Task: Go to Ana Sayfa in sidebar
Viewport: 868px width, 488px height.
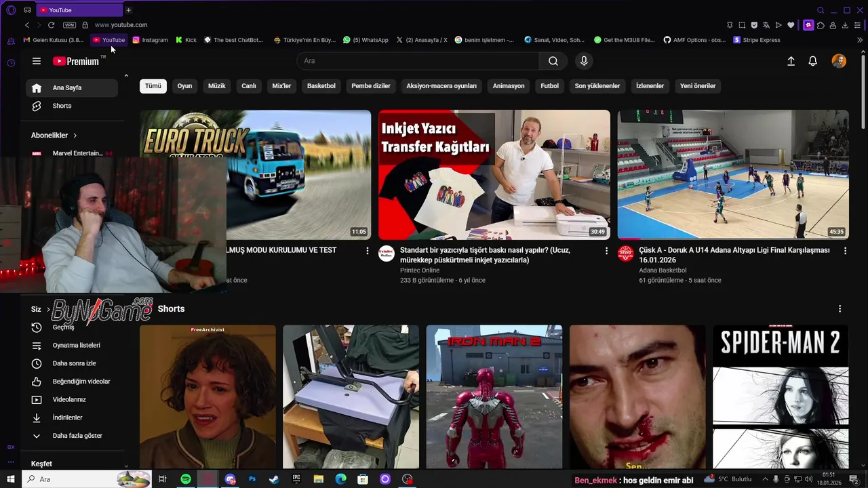Action: tap(72, 88)
